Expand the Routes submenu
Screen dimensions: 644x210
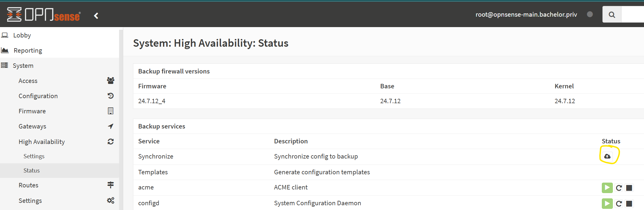(x=29, y=185)
